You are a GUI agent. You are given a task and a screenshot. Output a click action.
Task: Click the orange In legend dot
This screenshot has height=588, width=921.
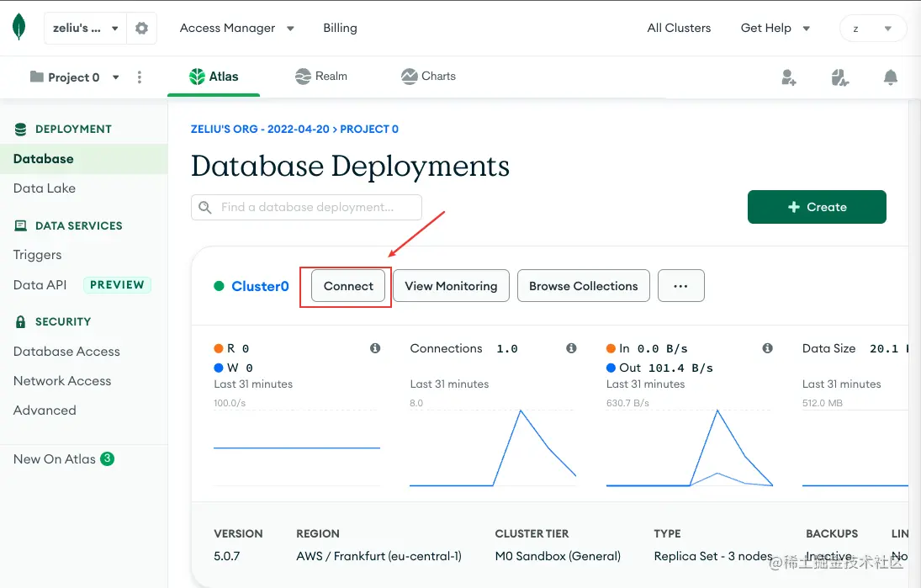(611, 348)
